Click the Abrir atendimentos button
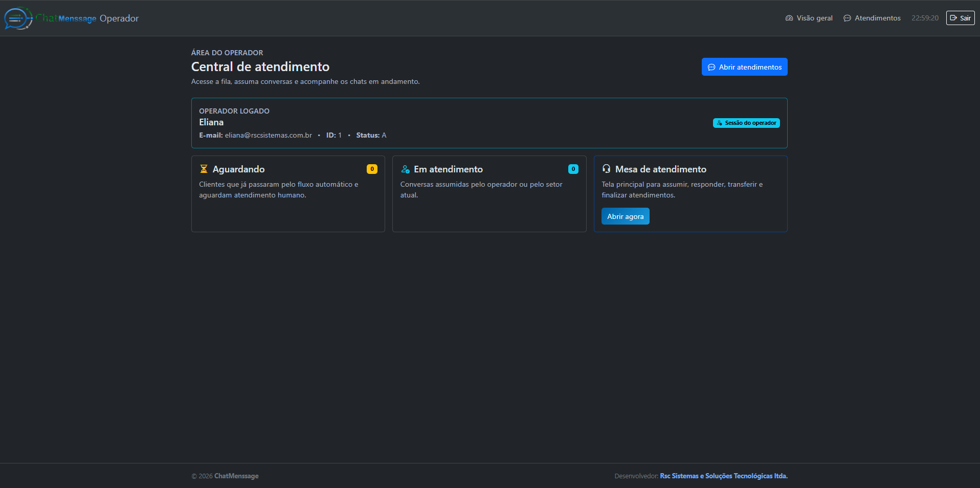 click(x=744, y=67)
